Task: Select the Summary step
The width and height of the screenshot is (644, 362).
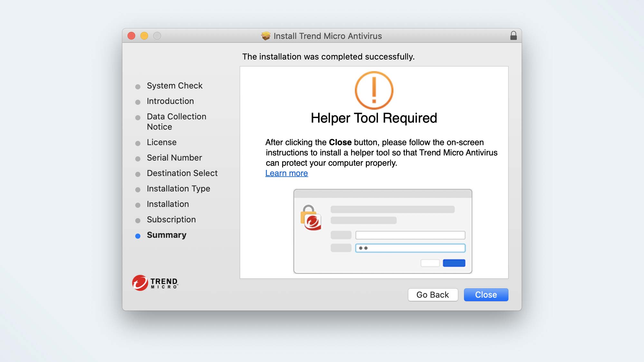Action: pos(166,235)
